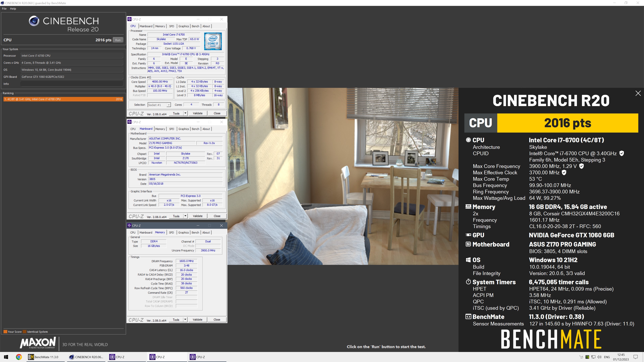Open the Windows Start menu
Viewport: 644px width, 362px height.
click(x=6, y=357)
